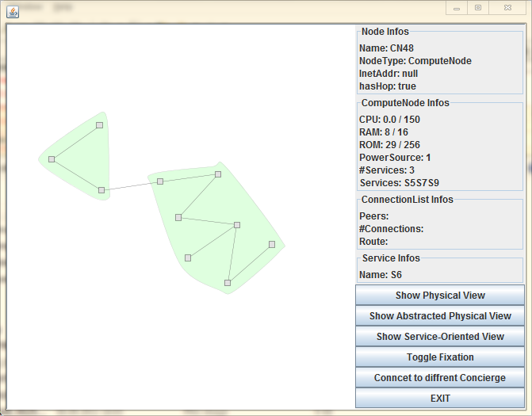Click the Java icon in the title bar

[x=13, y=8]
